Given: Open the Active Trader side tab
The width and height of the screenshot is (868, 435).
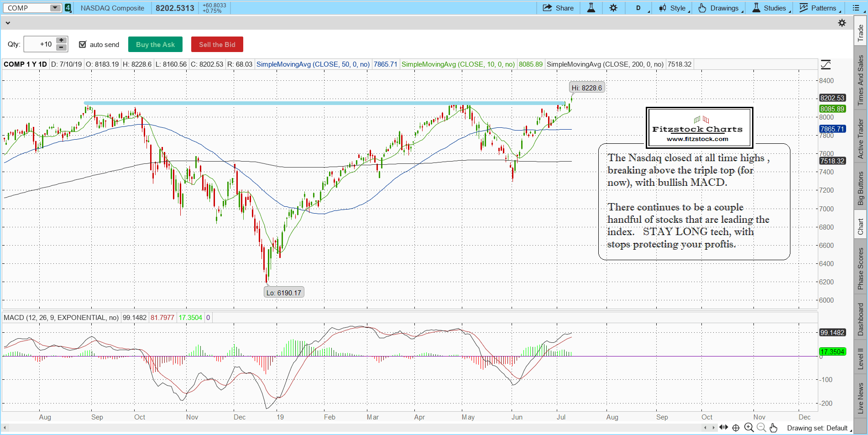Looking at the screenshot, I should click(861, 139).
